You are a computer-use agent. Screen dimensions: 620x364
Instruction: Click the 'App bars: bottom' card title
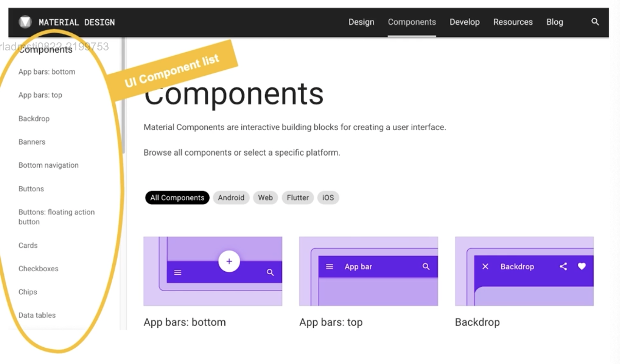pos(185,322)
